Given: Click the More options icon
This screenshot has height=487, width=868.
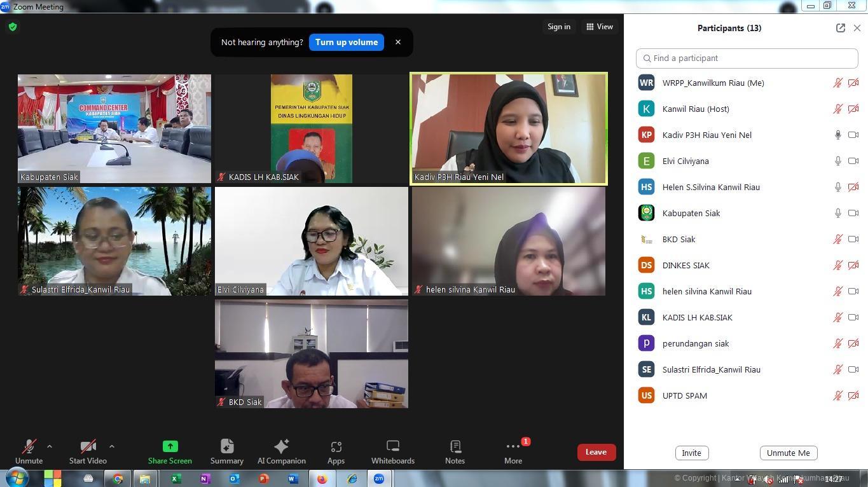Looking at the screenshot, I should 513,452.
